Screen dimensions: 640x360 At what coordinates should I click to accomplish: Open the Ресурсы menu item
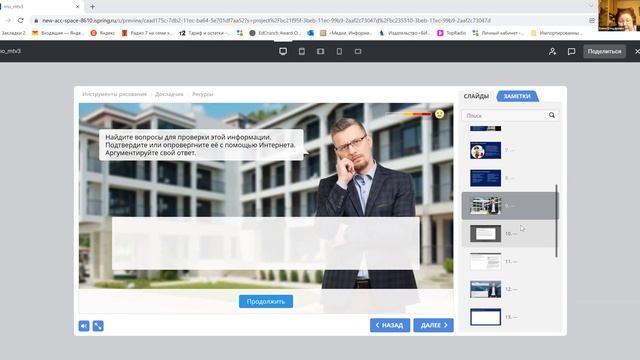pos(203,94)
